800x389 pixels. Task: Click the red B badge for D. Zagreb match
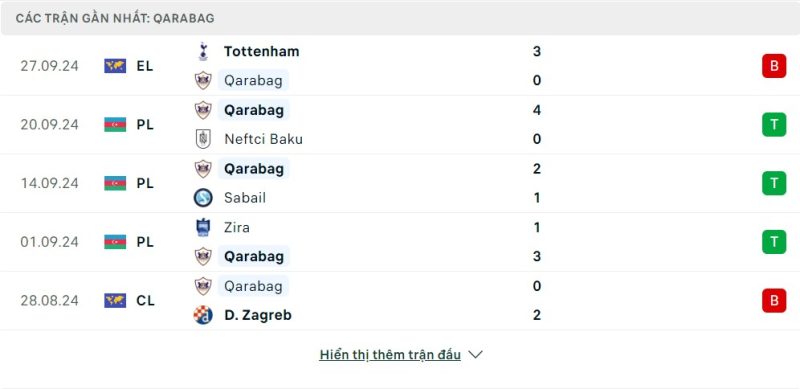pos(774,300)
